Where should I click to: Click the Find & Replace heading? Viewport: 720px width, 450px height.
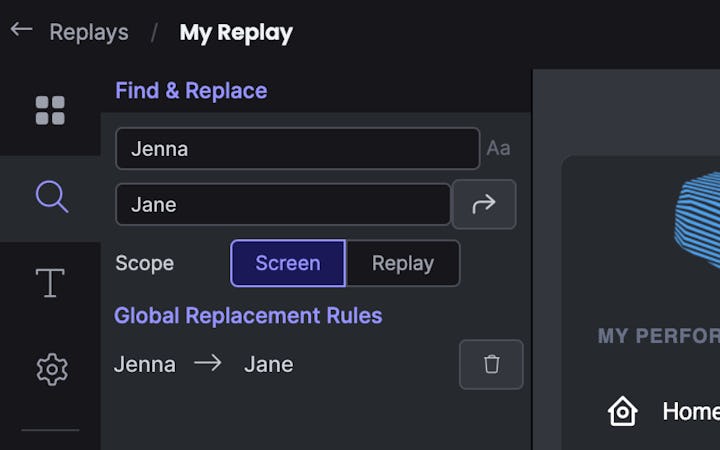[191, 91]
